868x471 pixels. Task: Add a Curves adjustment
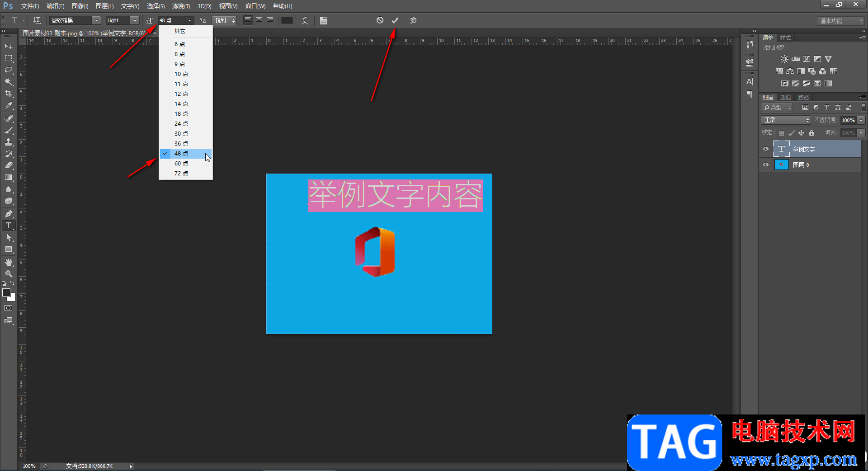807,59
